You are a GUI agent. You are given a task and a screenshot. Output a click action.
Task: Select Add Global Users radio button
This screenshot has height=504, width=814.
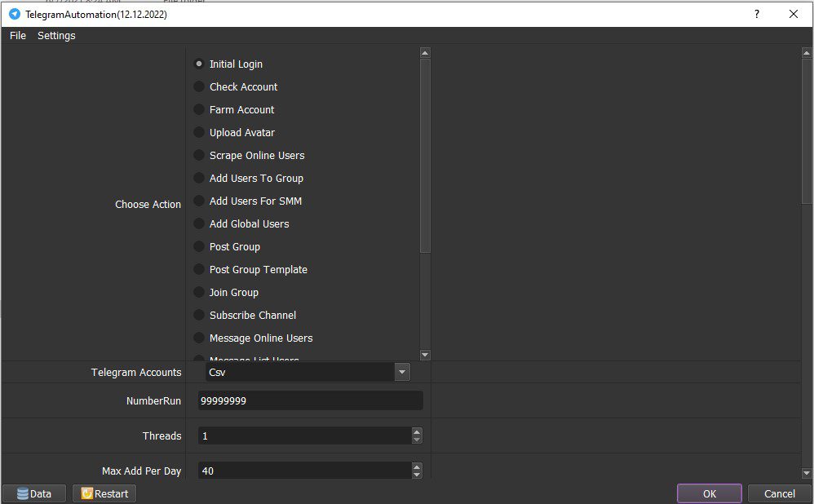coord(241,223)
